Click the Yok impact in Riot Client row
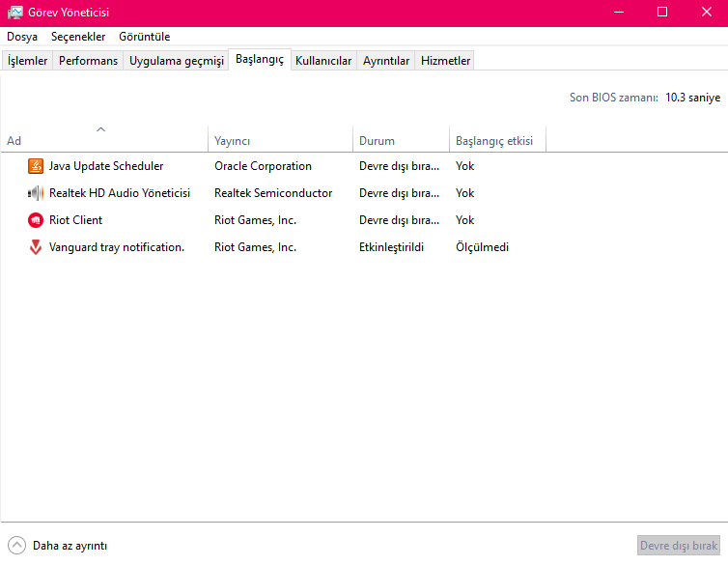Viewport: 728px width, 566px height. pyautogui.click(x=464, y=220)
